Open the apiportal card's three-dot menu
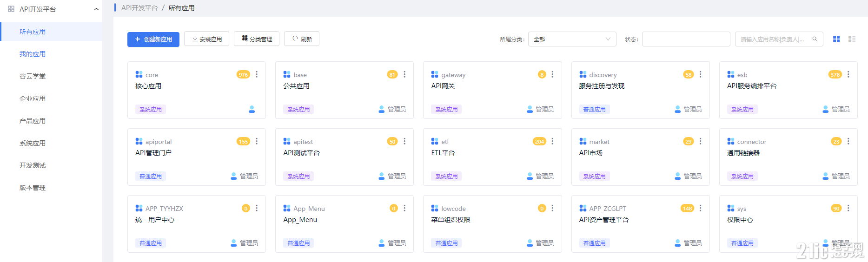The image size is (868, 262). point(257,141)
